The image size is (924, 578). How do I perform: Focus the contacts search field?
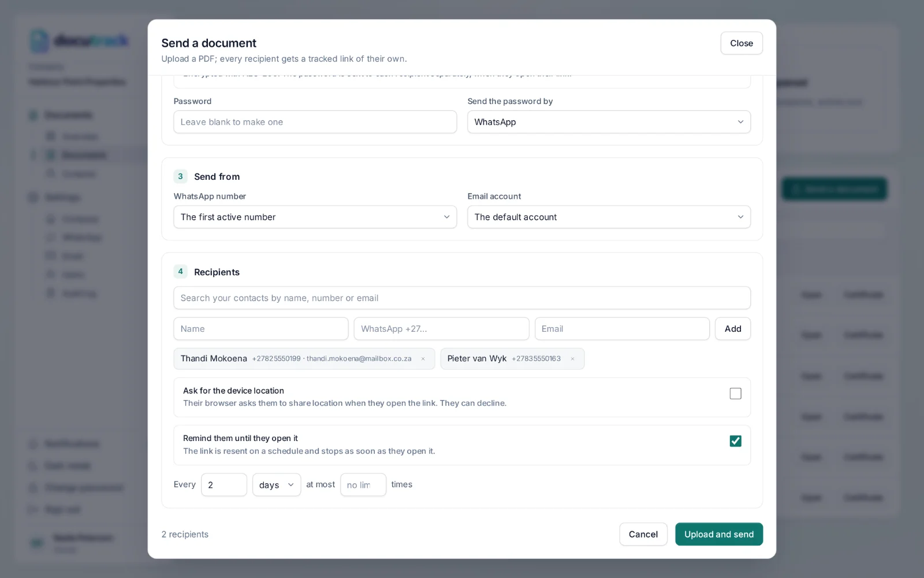[x=462, y=298]
